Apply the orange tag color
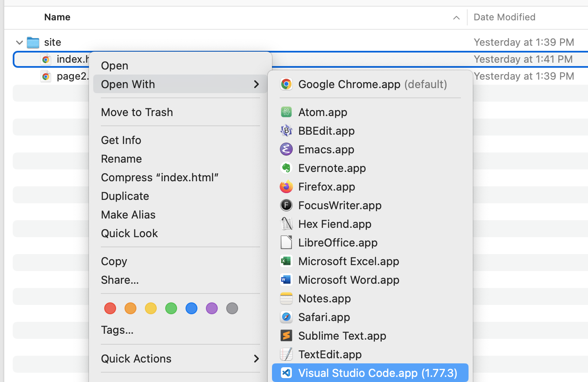 coord(130,308)
